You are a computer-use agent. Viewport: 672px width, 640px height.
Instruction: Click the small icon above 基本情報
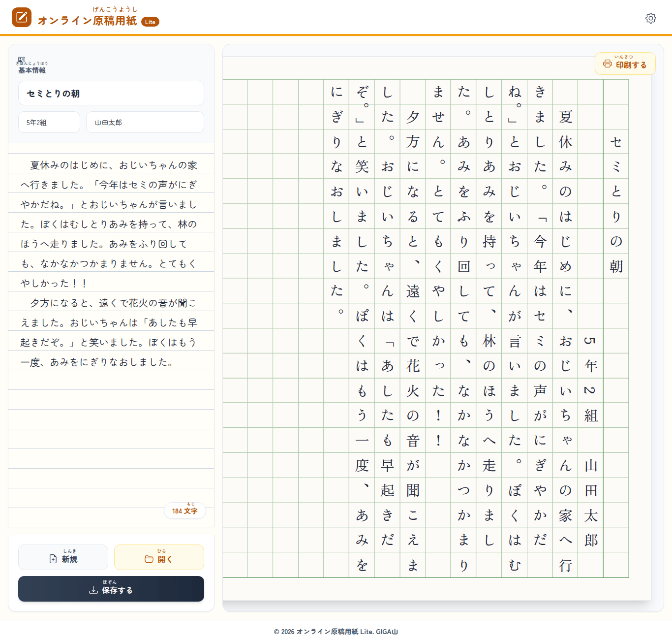[21, 60]
